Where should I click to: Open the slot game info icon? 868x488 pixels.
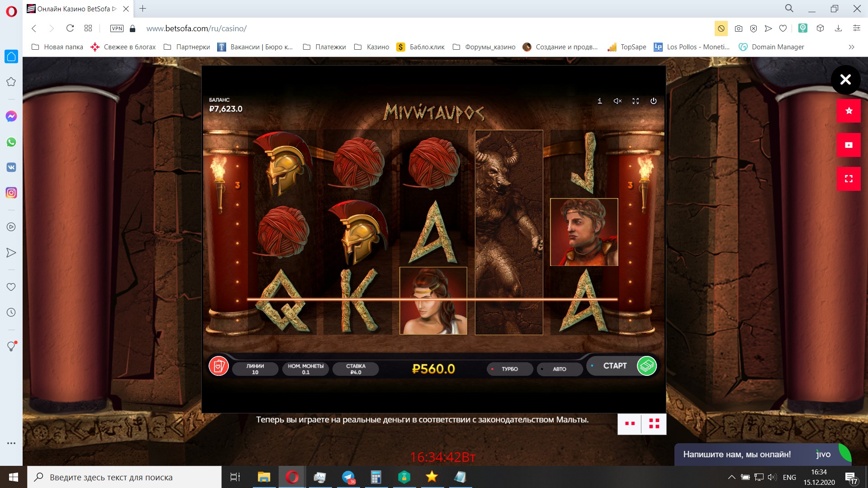(x=599, y=101)
